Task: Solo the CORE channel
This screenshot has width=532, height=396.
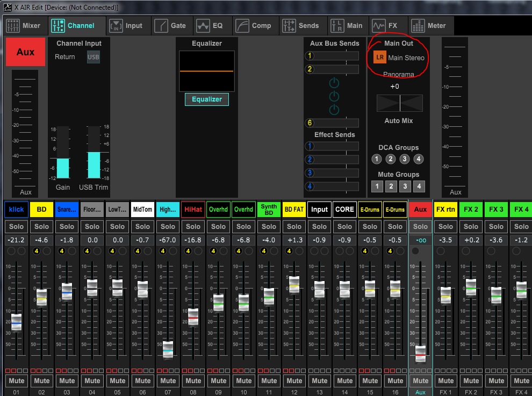Action: coord(344,226)
